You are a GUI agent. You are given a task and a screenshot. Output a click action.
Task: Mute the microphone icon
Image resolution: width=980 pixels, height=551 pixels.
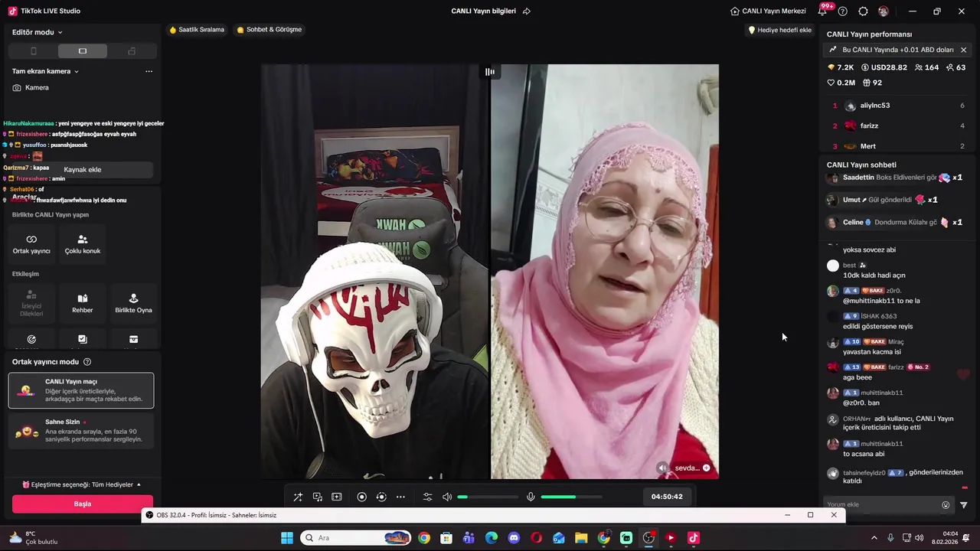(531, 497)
